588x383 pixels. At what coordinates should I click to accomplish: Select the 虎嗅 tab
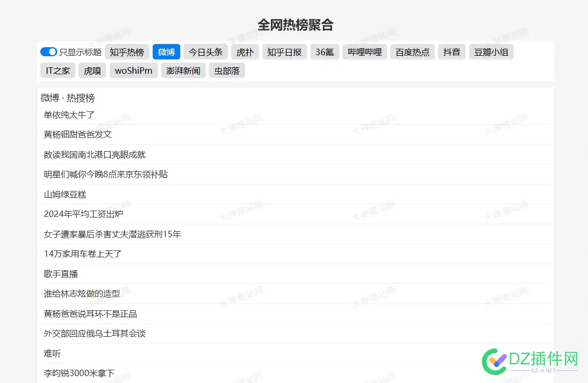coord(93,71)
